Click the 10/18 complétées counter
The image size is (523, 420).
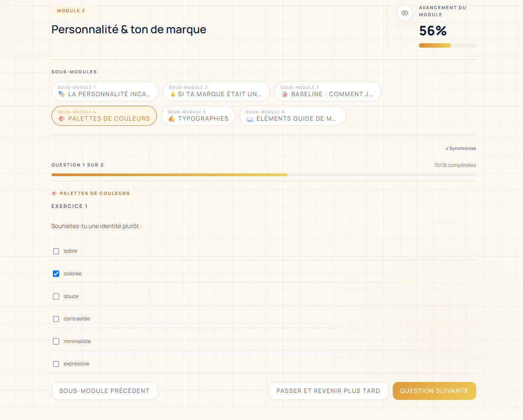tap(455, 165)
